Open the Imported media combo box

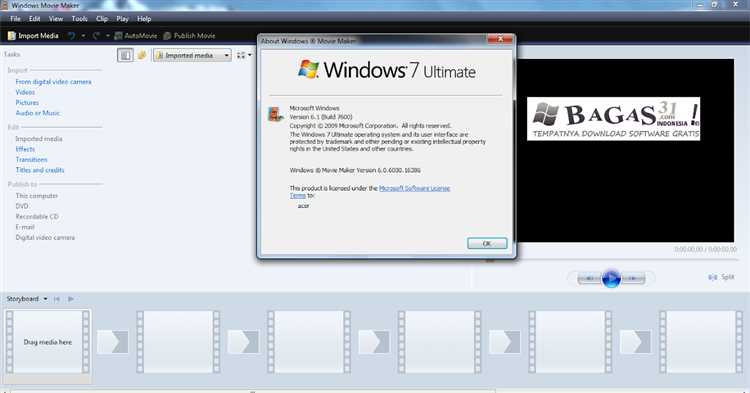pyautogui.click(x=192, y=55)
